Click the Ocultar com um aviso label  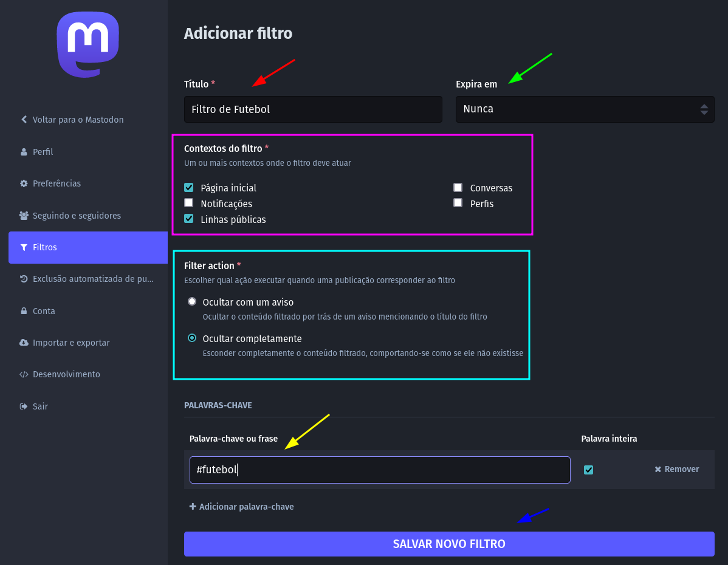248,302
